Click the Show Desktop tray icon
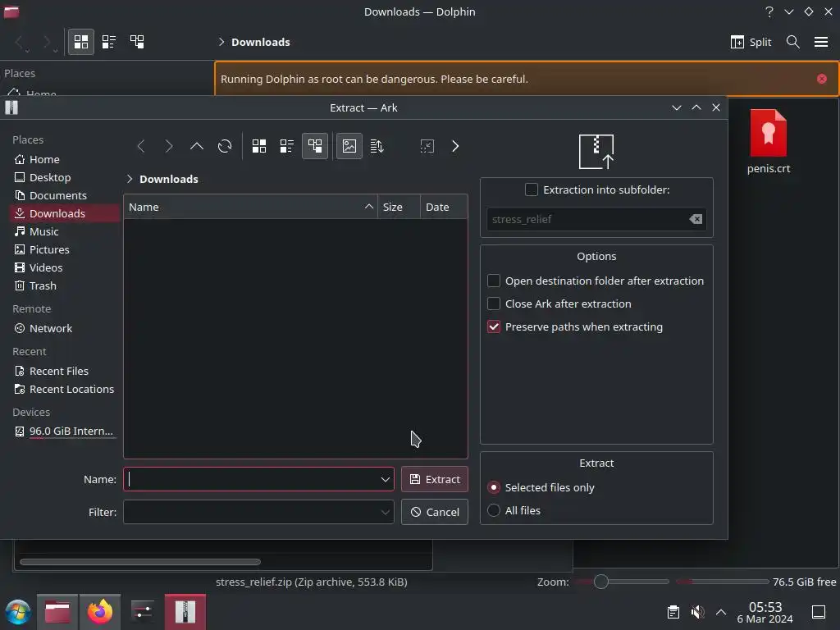This screenshot has height=630, width=840. [819, 612]
